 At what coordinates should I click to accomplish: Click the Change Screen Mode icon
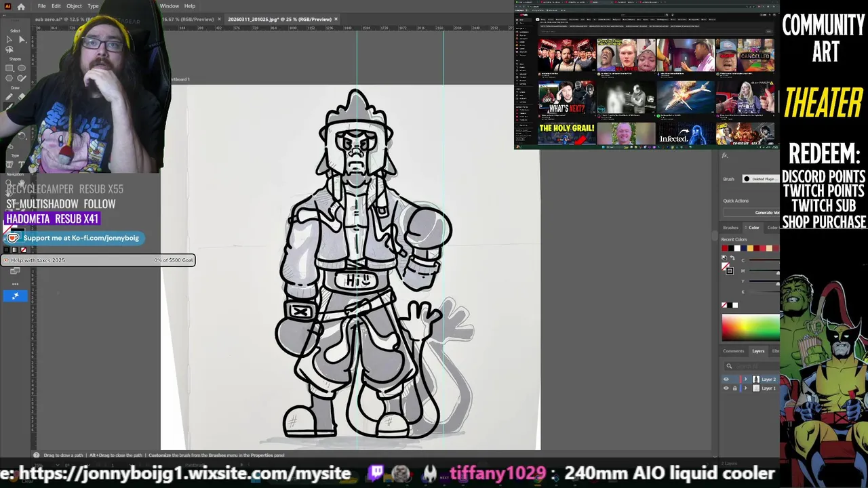click(15, 272)
